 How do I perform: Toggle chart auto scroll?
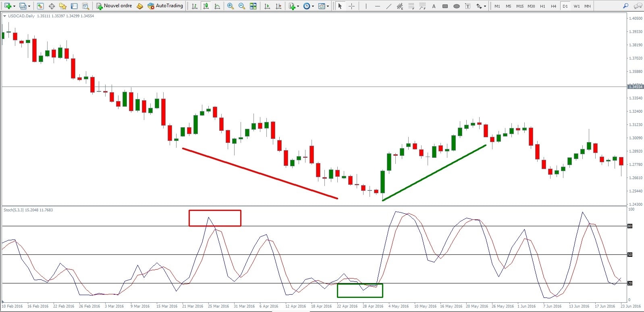coord(267,6)
